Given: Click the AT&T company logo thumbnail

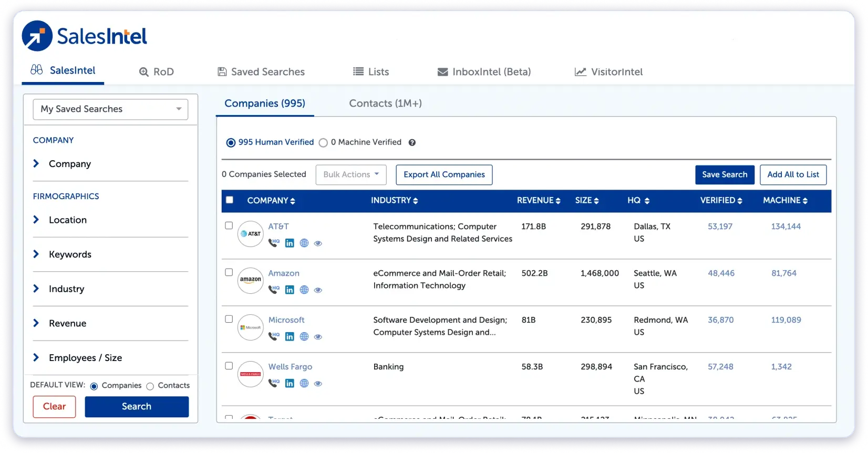Looking at the screenshot, I should pos(251,234).
